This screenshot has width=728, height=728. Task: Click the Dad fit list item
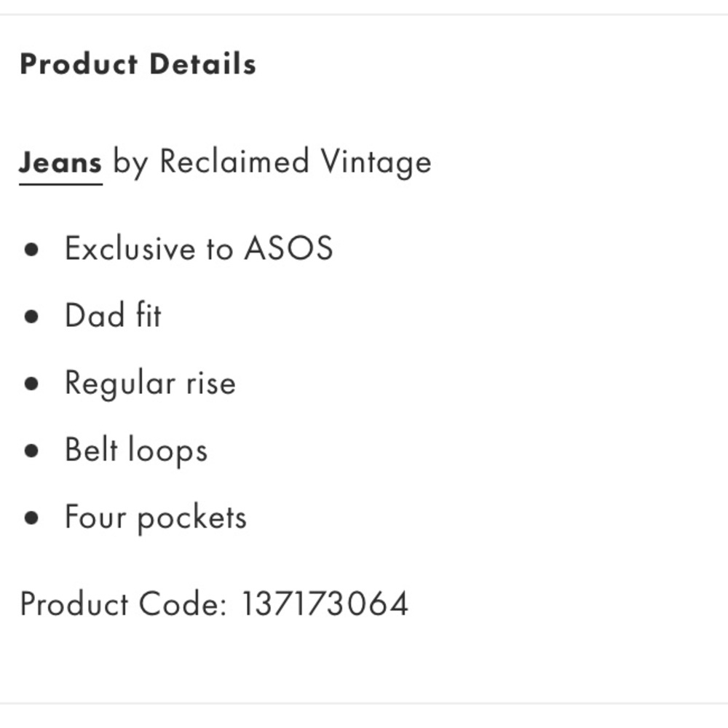pyautogui.click(x=113, y=314)
